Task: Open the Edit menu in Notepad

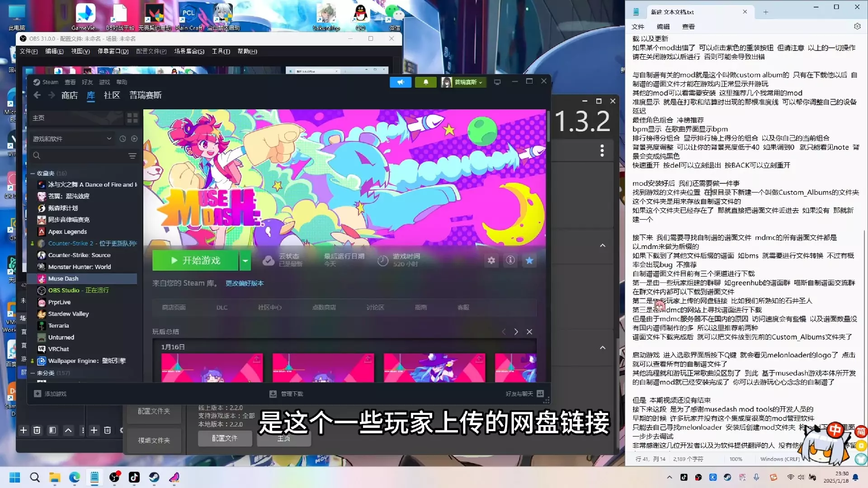Action: pyautogui.click(x=663, y=27)
